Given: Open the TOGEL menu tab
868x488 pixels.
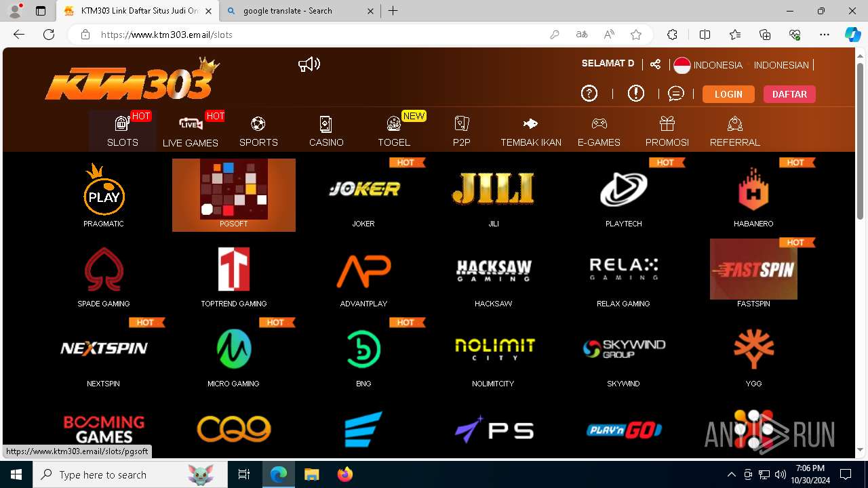Looking at the screenshot, I should click(x=394, y=131).
